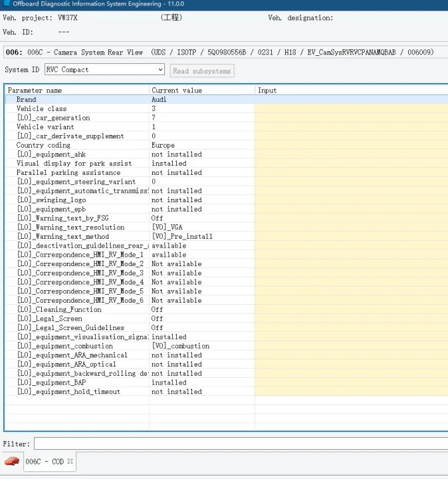Select the [LO]_Legal_Screen row

(227, 319)
